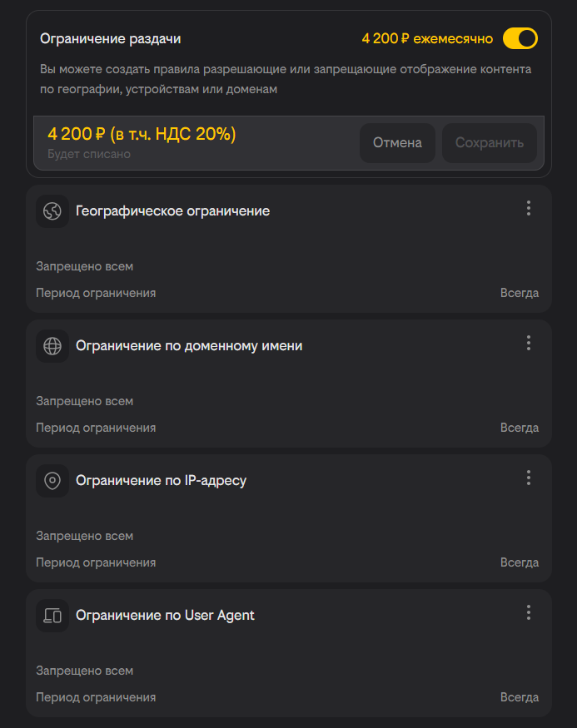Open options menu for Ограничение по доменному имени
This screenshot has height=728, width=577.
tap(528, 344)
